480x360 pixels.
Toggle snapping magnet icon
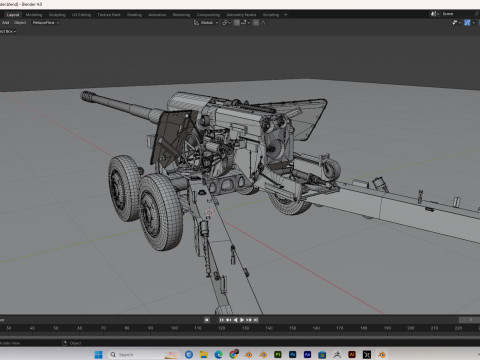pos(236,23)
